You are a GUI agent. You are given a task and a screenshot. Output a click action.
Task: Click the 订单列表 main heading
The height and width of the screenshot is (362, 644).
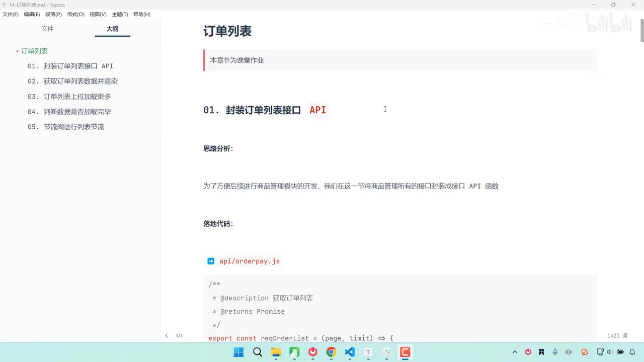pyautogui.click(x=227, y=31)
